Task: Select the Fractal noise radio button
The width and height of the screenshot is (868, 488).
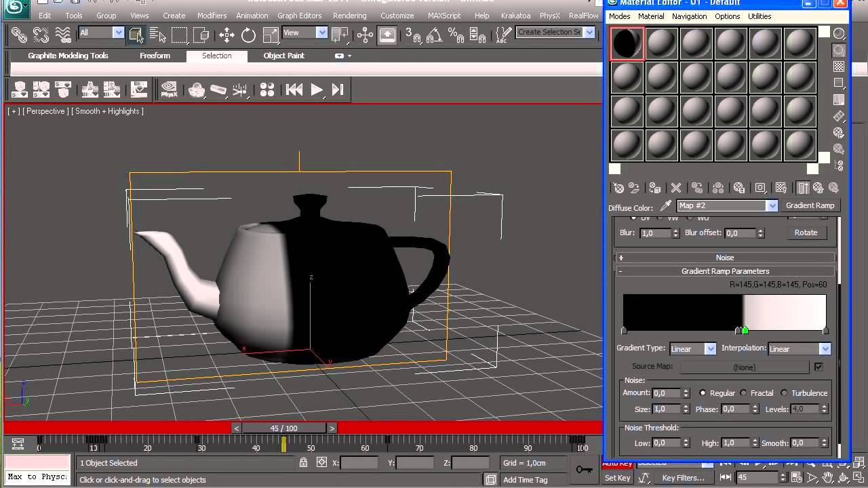Action: 743,393
